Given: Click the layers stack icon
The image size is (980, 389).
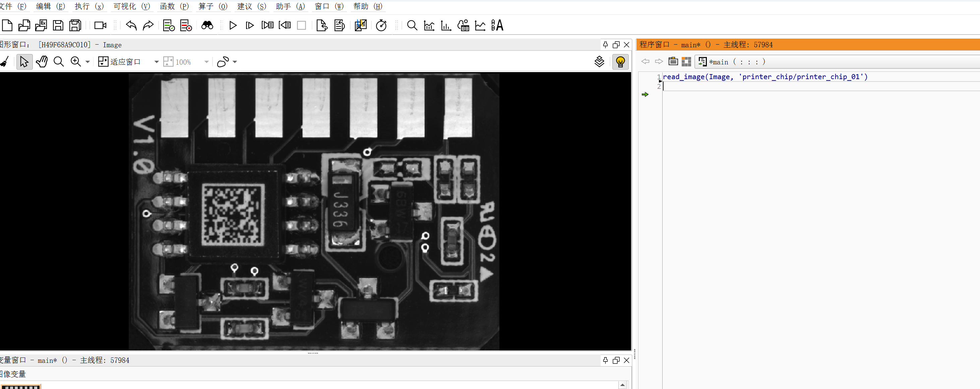Looking at the screenshot, I should coord(599,62).
